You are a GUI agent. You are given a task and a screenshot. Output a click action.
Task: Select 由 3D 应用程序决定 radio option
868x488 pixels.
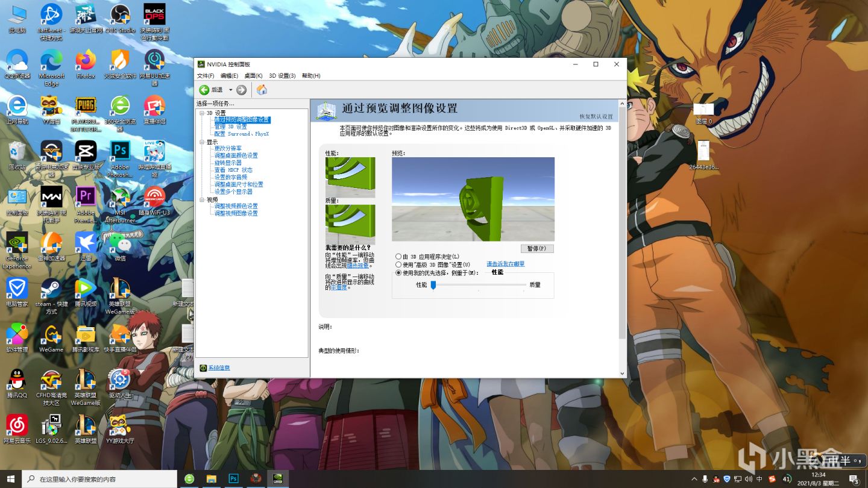pyautogui.click(x=398, y=257)
